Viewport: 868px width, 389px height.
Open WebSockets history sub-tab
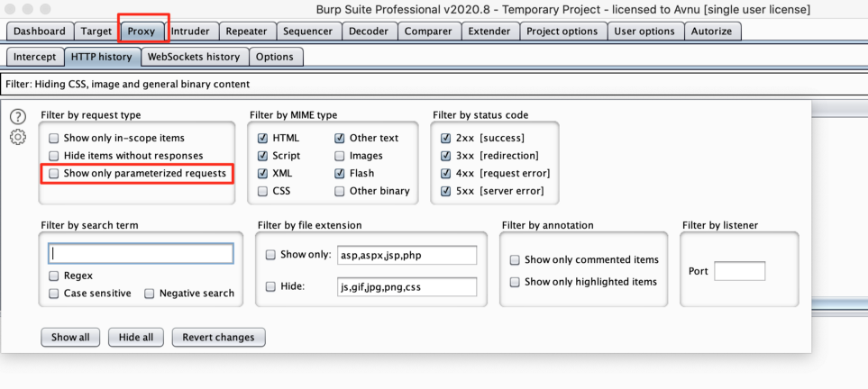pyautogui.click(x=194, y=57)
